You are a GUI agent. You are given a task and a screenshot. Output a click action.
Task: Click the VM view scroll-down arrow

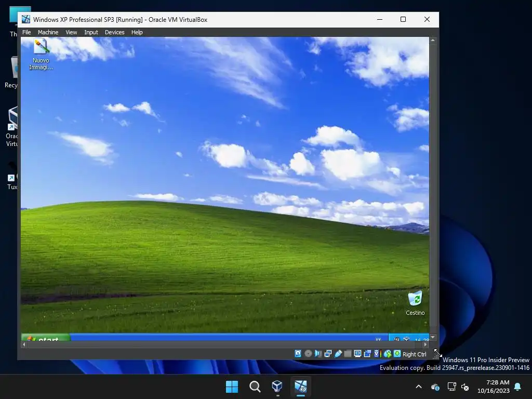[x=433, y=338]
